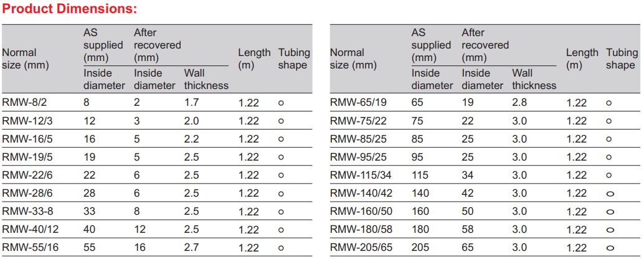Click the oval tubing shape for RMW-180/58
Screen dimensions: 644x259
tap(610, 230)
